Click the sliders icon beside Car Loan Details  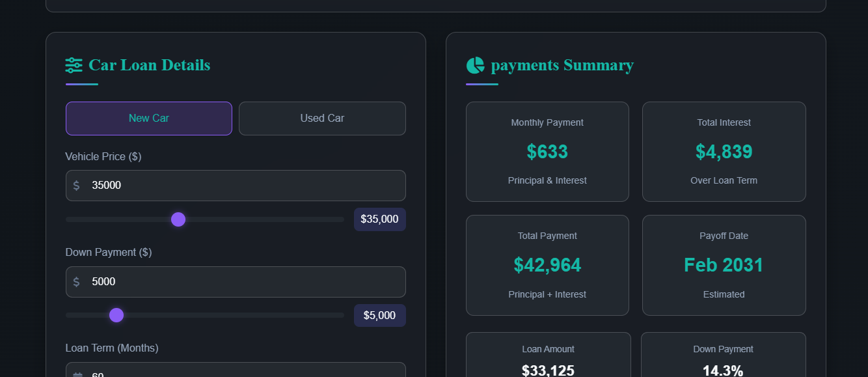coord(73,64)
